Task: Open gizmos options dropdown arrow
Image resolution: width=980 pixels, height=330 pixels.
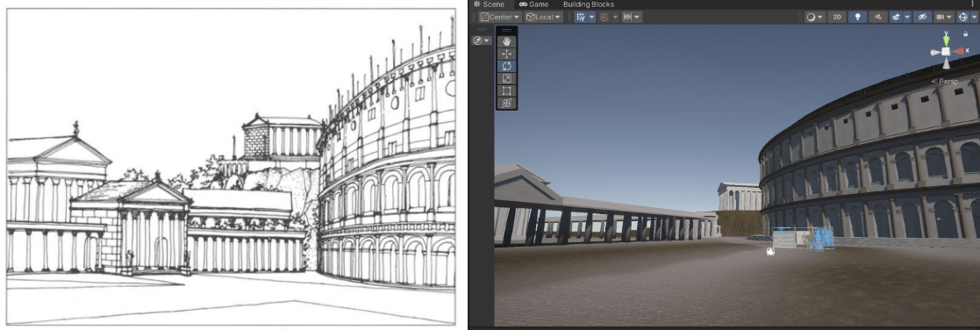Action: coord(974,17)
